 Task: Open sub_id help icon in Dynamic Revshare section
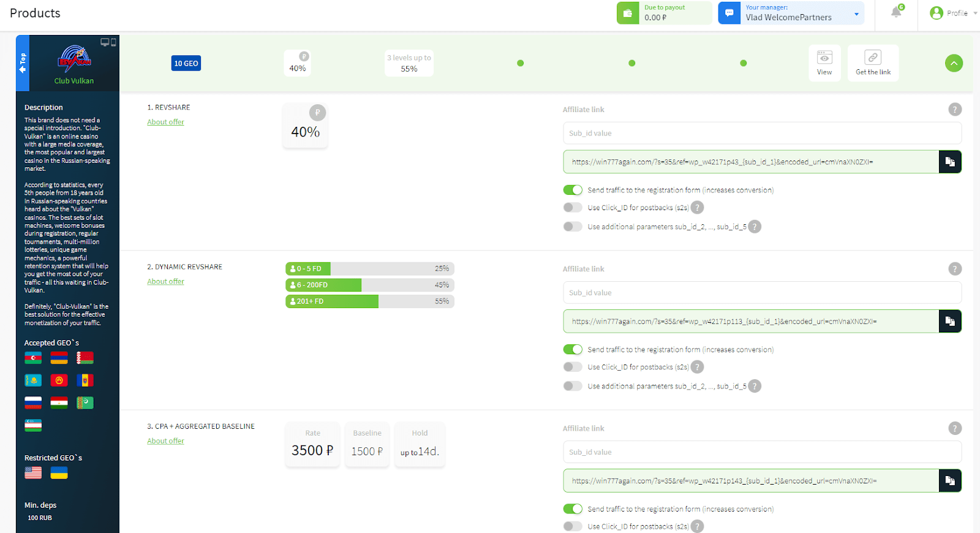[755, 386]
